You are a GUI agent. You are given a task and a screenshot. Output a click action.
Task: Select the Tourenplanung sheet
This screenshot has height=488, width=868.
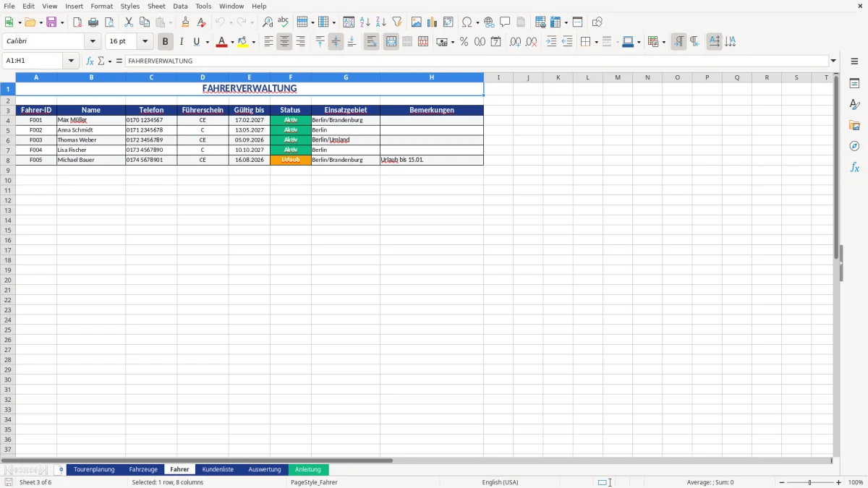coord(94,468)
